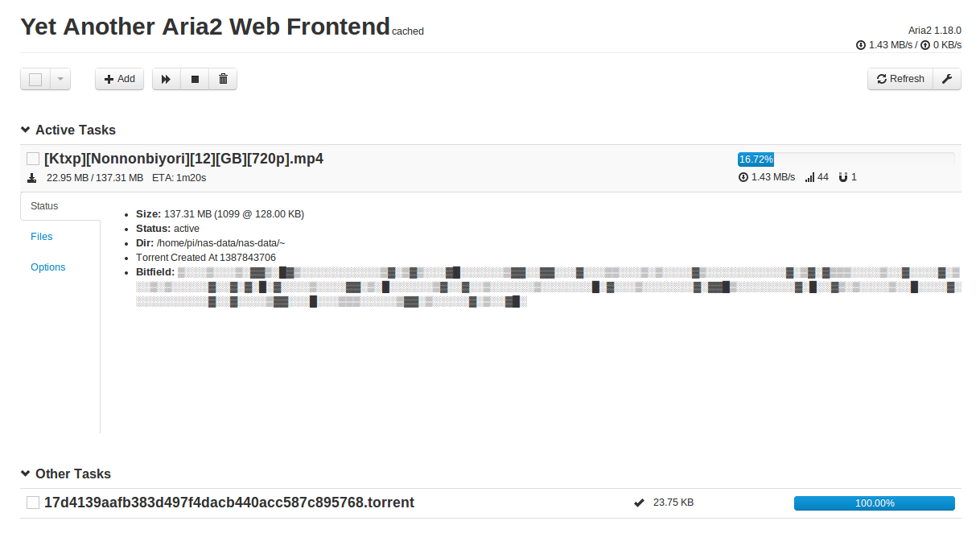Click the resume (fast-forward) icon button
This screenshot has width=980, height=546.
167,79
